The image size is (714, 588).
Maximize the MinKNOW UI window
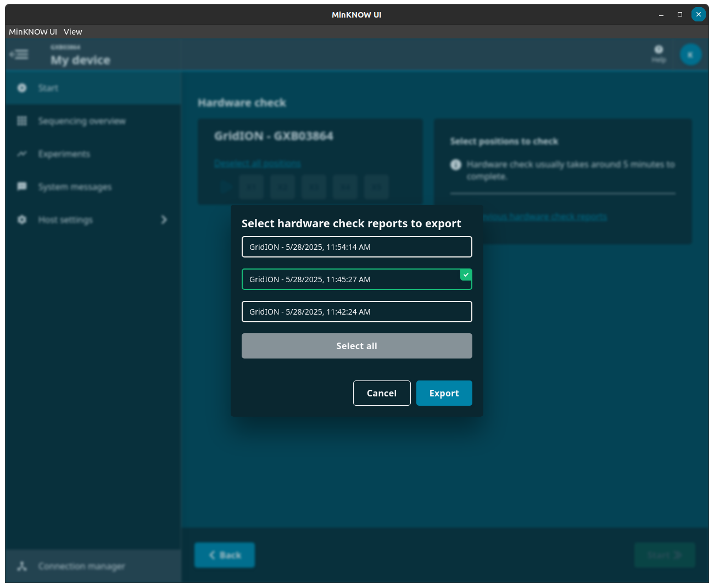point(680,14)
